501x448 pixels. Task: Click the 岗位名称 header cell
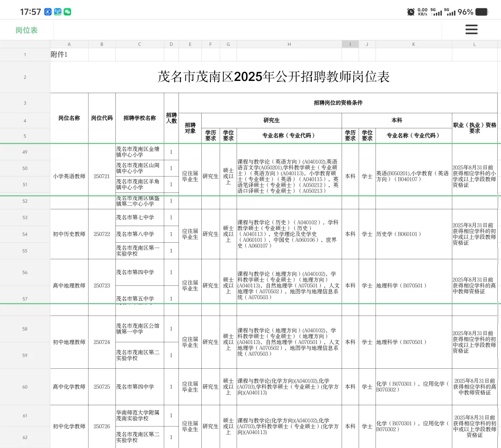pos(69,118)
